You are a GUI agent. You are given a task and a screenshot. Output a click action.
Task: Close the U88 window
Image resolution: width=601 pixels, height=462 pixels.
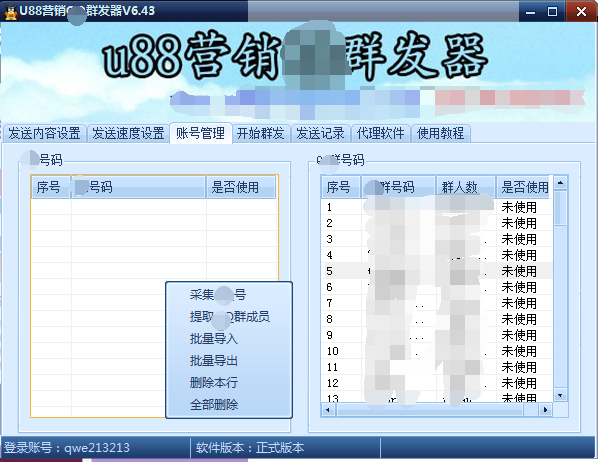pyautogui.click(x=581, y=12)
